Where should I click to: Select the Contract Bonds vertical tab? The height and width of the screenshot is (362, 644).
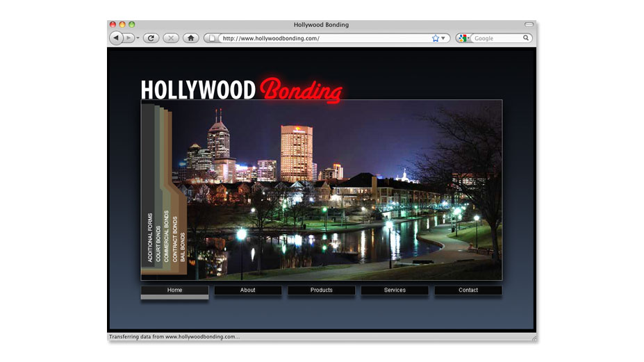pos(175,239)
